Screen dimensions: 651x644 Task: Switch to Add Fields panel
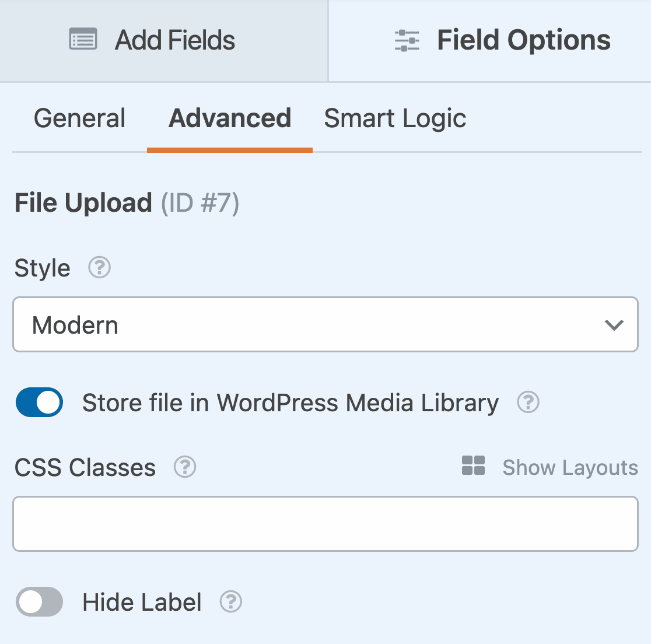[164, 40]
